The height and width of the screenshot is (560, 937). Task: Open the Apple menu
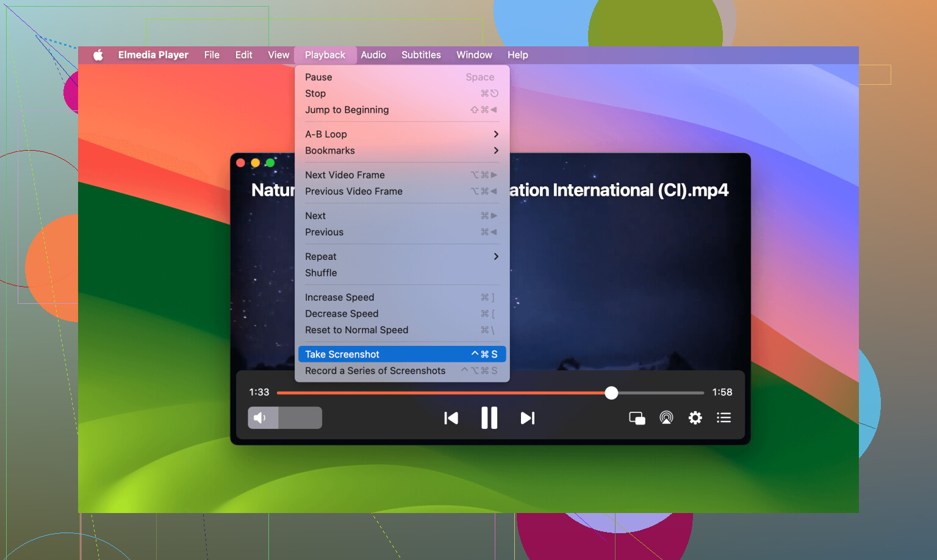(98, 55)
